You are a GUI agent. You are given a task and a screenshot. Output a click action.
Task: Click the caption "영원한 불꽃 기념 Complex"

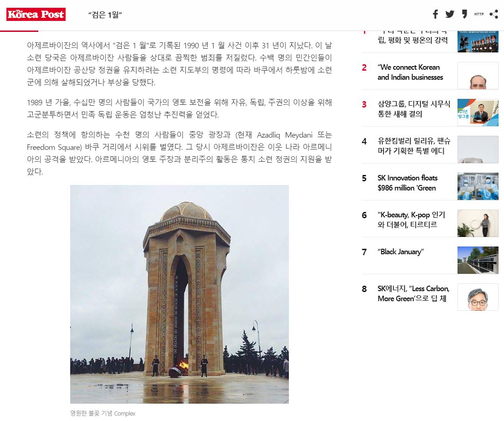click(x=103, y=413)
